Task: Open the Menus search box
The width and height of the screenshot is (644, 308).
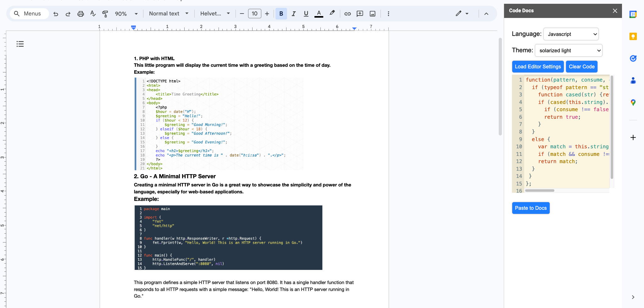Action: click(x=29, y=14)
